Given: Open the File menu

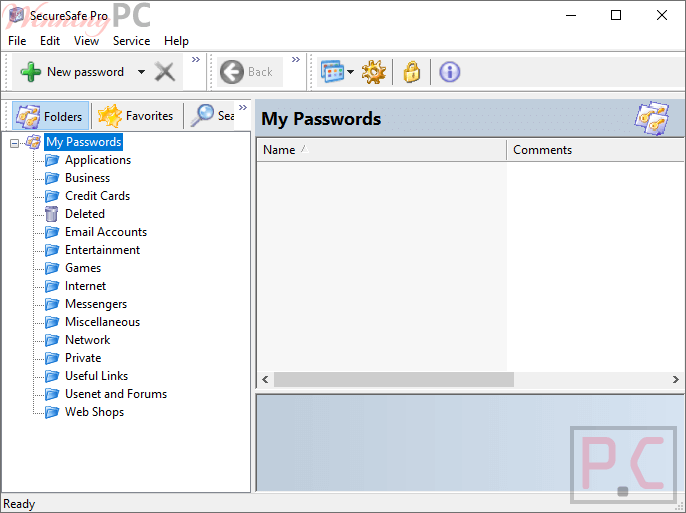Looking at the screenshot, I should [x=17, y=41].
